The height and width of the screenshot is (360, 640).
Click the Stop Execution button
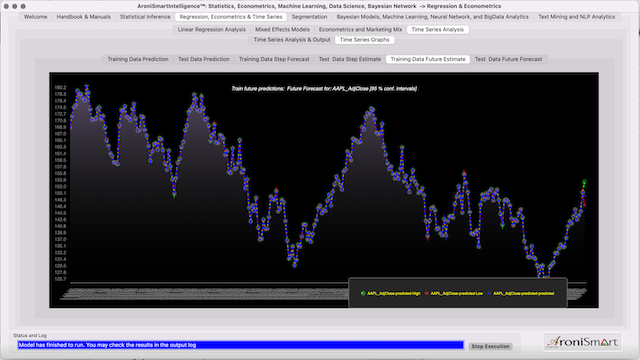tap(491, 346)
